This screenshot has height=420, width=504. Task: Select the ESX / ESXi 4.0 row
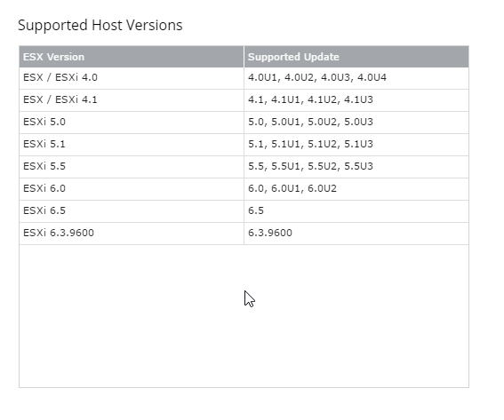(x=244, y=78)
